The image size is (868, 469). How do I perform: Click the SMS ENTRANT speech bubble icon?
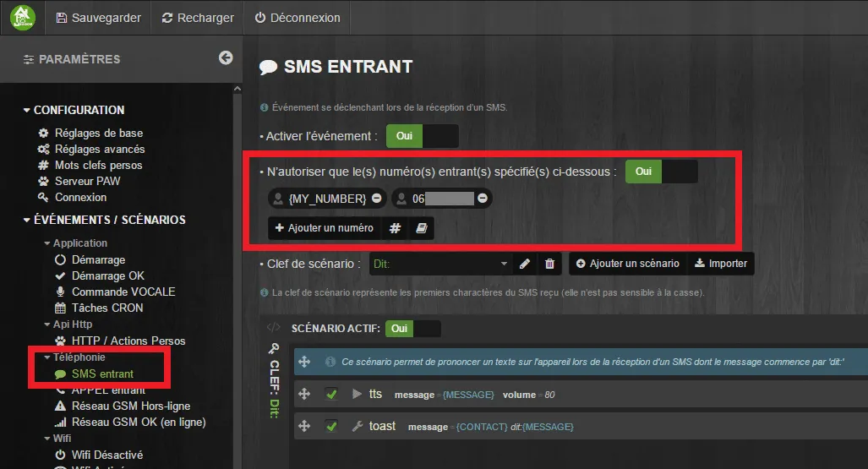pyautogui.click(x=268, y=68)
